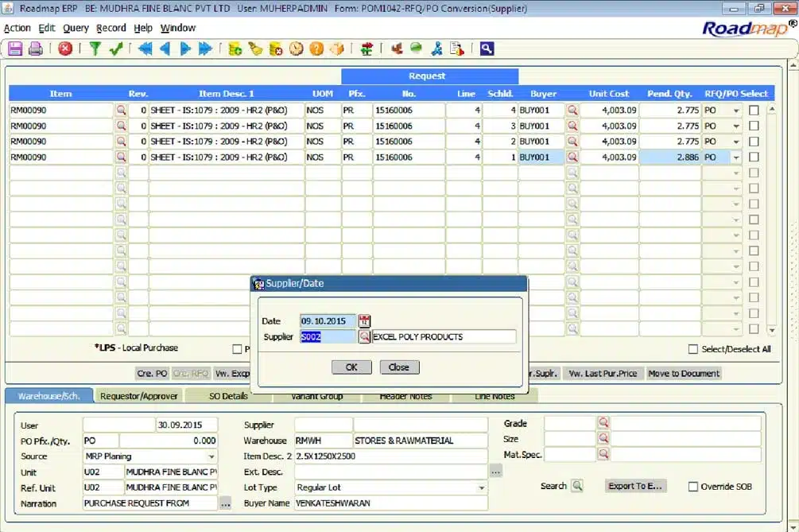The height and width of the screenshot is (532, 799).
Task: Click the Export To E... button
Action: click(x=635, y=486)
